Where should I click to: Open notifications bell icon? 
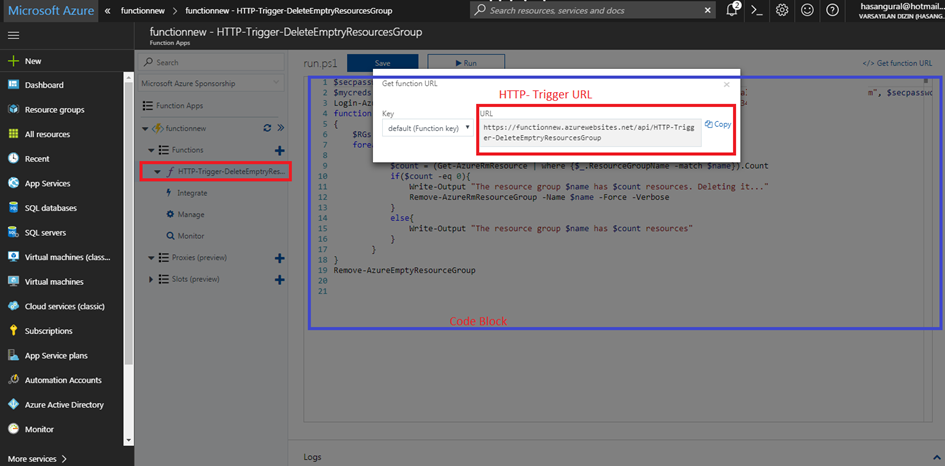tap(732, 10)
